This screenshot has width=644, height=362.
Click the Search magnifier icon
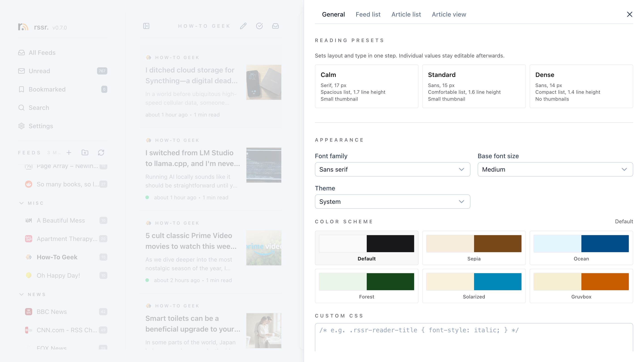coord(21,108)
